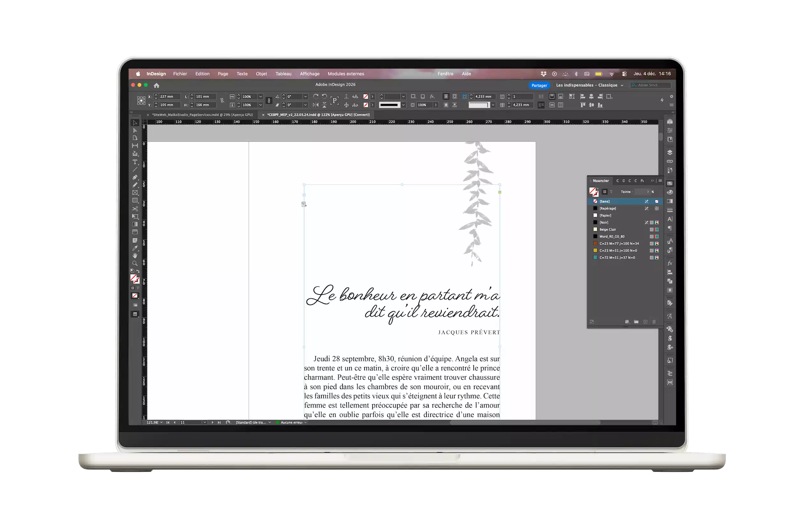This screenshot has width=798, height=532.
Task: Click the X position input field
Action: click(169, 96)
